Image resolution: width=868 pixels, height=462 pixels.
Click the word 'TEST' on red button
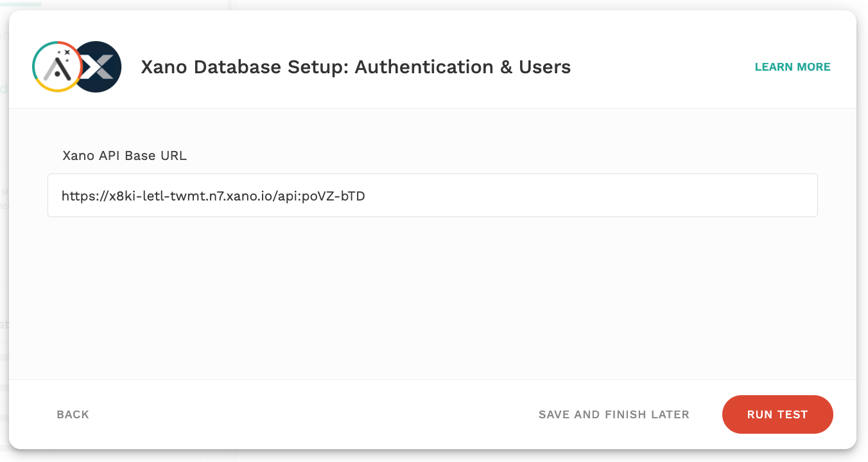click(792, 414)
